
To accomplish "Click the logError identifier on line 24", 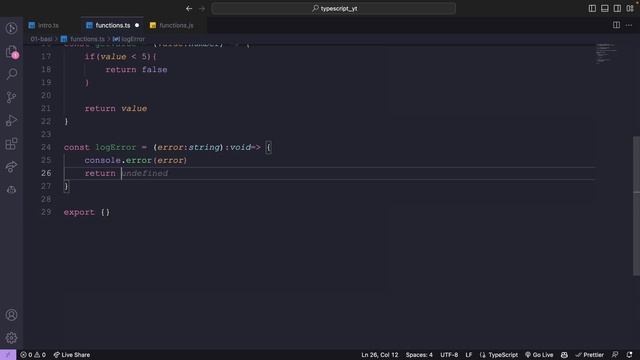I will point(116,147).
